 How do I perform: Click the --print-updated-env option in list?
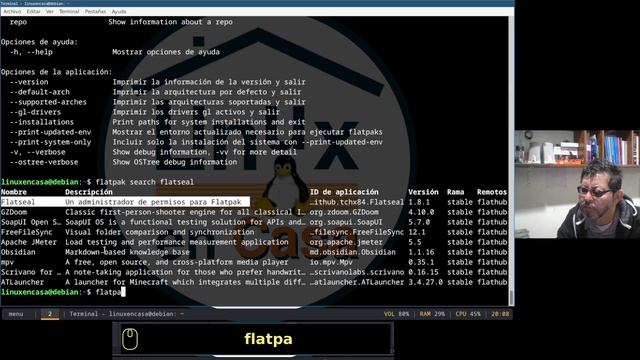pos(50,132)
